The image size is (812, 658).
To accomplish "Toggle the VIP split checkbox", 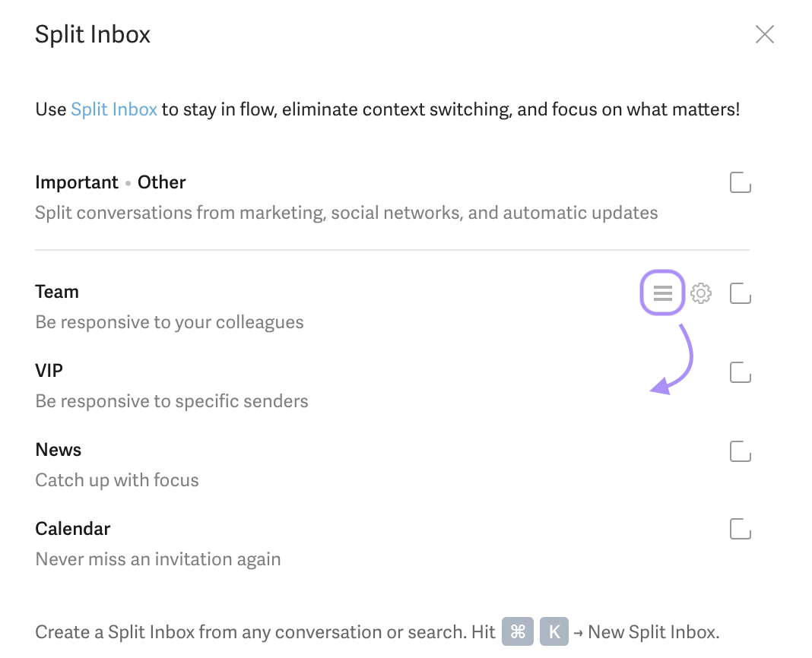I will point(740,372).
